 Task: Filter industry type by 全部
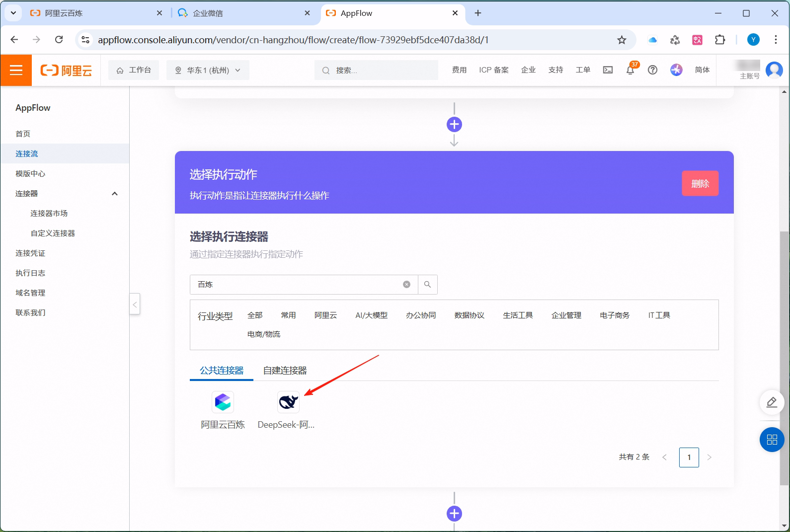point(255,315)
